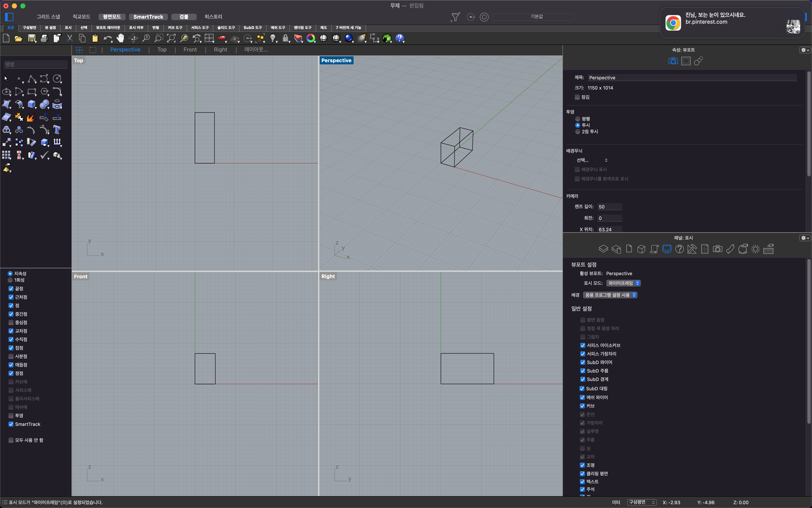This screenshot has height=508, width=812.
Task: Open the Sun panel icon
Action: click(x=756, y=249)
